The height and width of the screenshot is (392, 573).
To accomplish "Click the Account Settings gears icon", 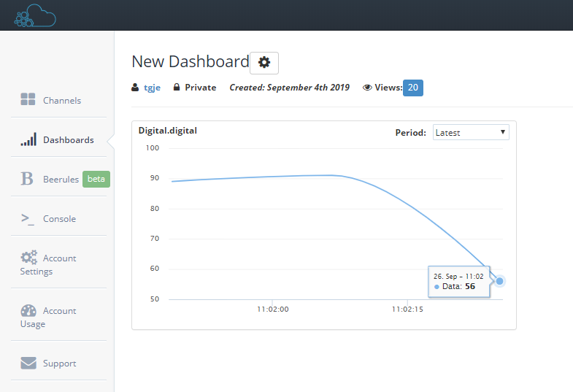I will pos(28,258).
